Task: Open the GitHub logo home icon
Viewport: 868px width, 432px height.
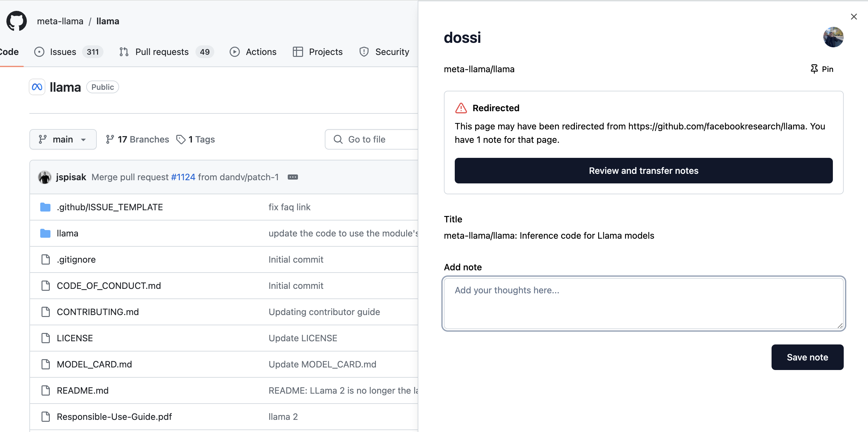Action: tap(17, 21)
